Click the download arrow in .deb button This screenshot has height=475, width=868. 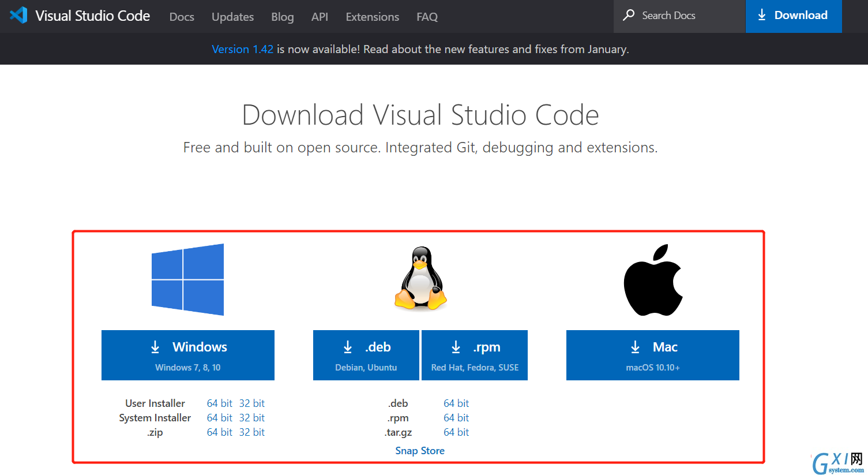[x=348, y=347]
